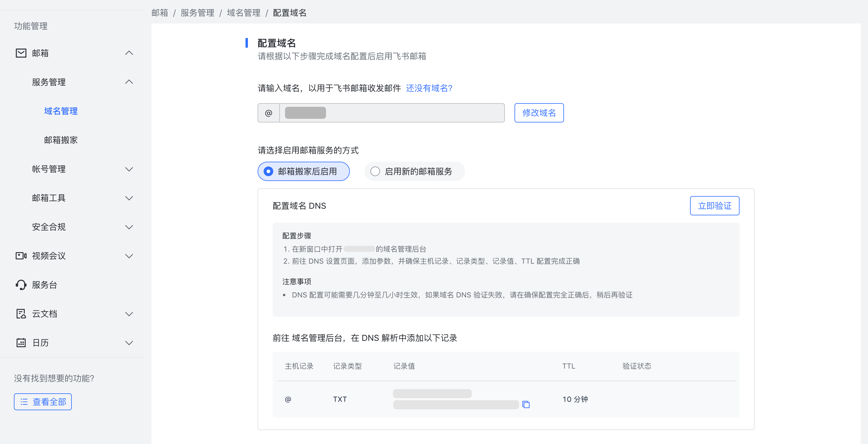The image size is (868, 444).
Task: Click the @ symbol in domain input box
Action: click(x=268, y=113)
